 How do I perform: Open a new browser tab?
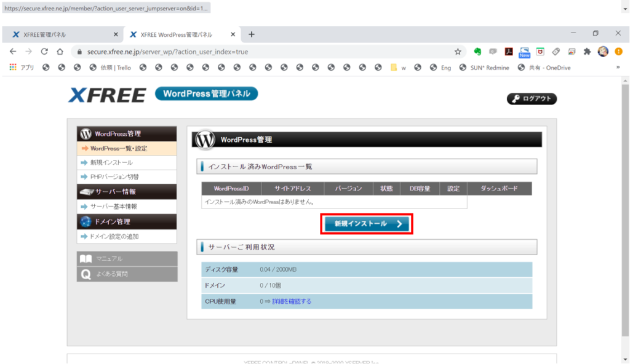pos(251,34)
